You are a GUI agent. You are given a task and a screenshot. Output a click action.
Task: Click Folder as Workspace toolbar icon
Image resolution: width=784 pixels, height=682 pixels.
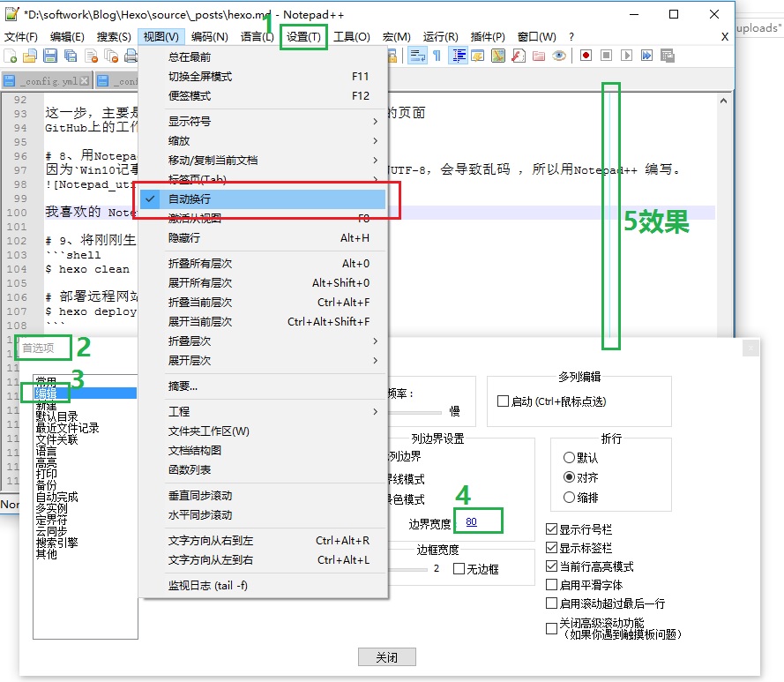pos(539,55)
